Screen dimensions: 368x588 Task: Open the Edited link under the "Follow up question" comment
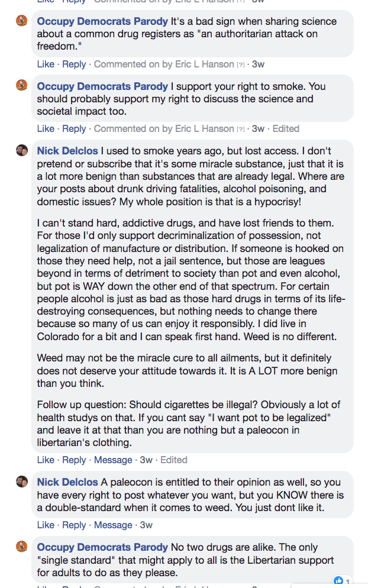coord(174,460)
